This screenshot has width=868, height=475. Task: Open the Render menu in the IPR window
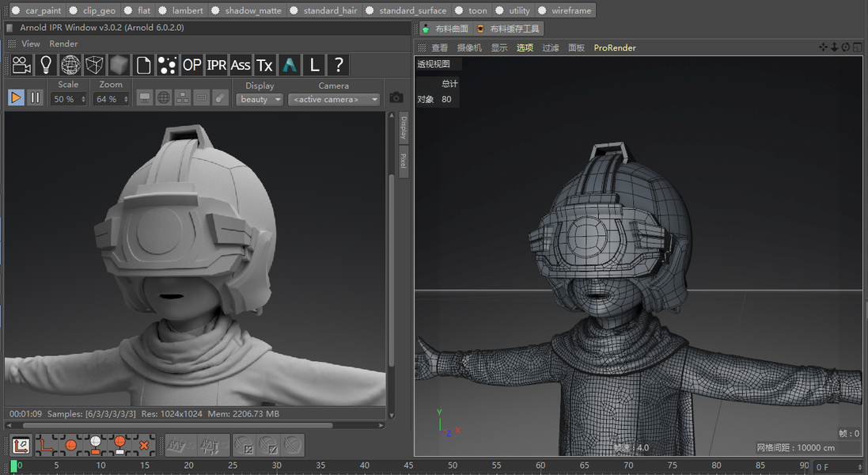point(63,44)
